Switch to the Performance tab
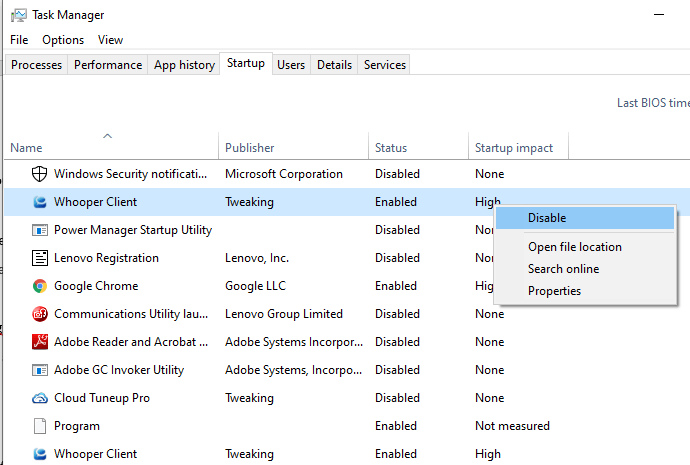Screen dimensions: 690x465 [x=108, y=65]
